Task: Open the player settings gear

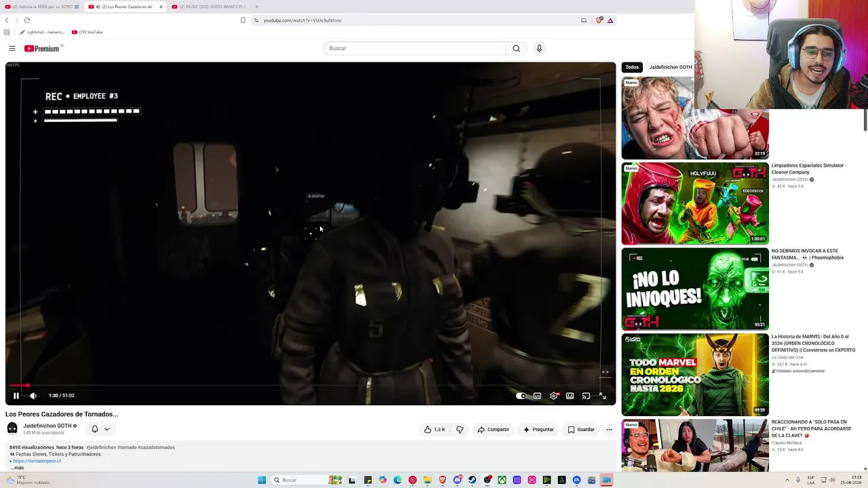Action: coord(554,396)
